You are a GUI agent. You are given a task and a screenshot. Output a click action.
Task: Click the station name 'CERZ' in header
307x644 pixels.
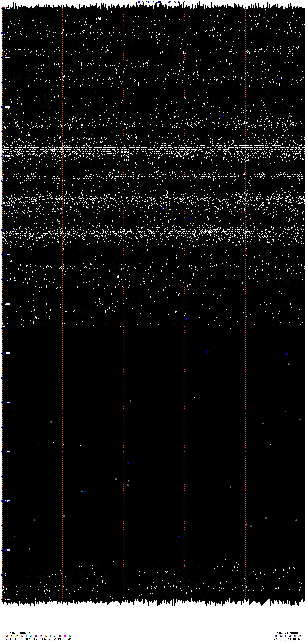(140, 2)
